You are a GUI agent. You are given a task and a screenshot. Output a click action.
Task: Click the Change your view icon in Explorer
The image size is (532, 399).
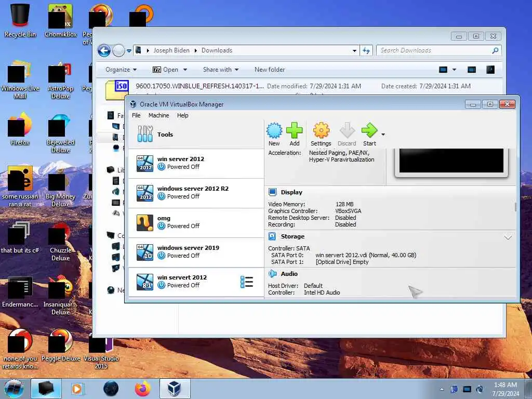pos(443,70)
